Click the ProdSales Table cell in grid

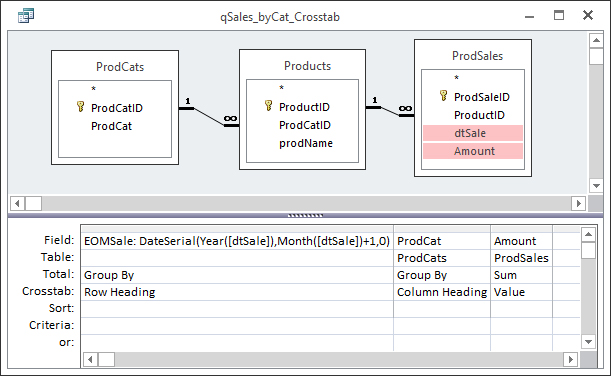[x=521, y=258]
